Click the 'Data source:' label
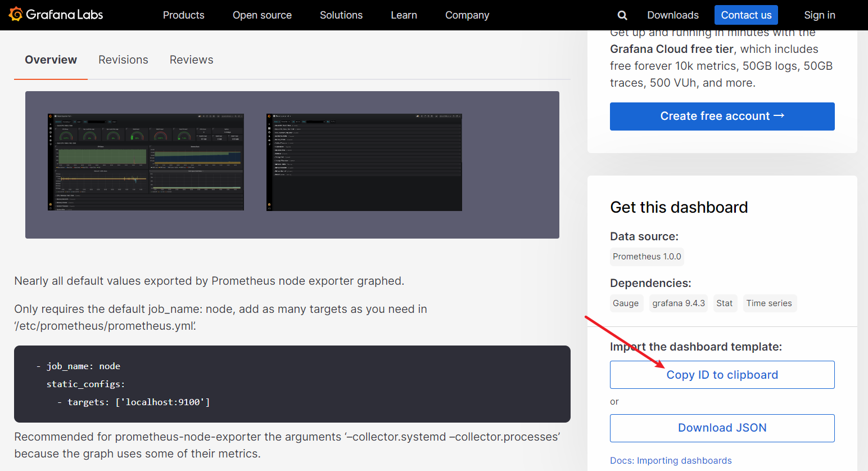Screen dimensions: 868x471 [x=644, y=236]
